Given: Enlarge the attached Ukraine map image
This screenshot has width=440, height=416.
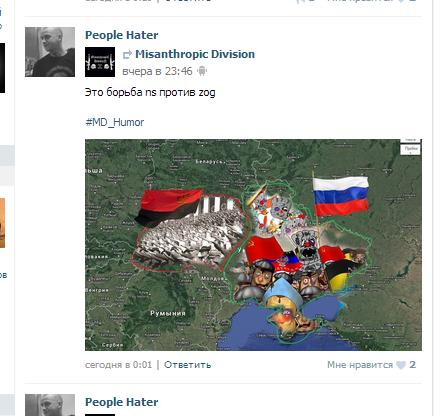Looking at the screenshot, I should pos(253,245).
